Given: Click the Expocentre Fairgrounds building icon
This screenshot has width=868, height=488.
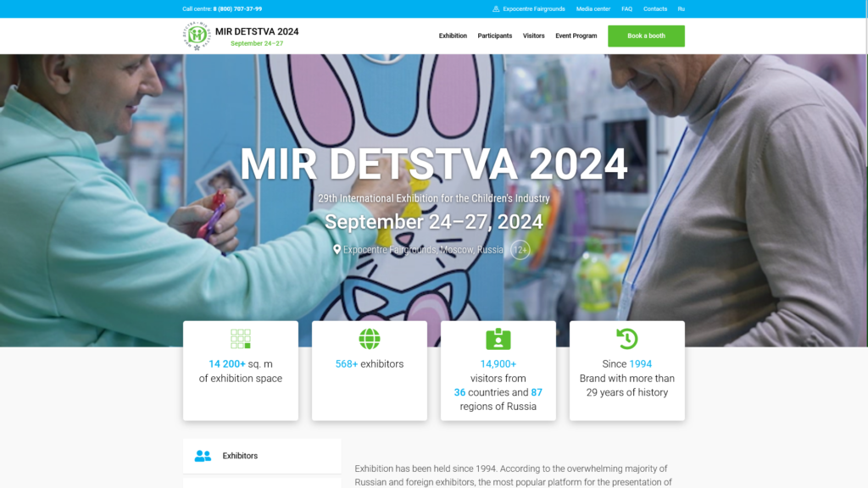Looking at the screenshot, I should (x=496, y=8).
